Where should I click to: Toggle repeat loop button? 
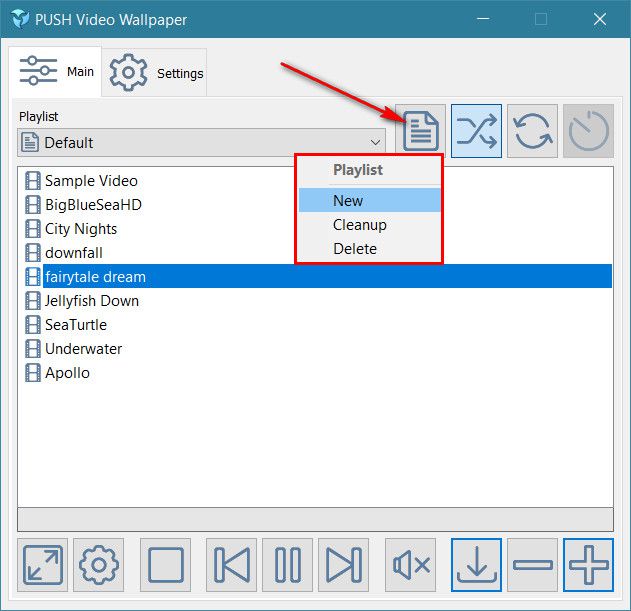pyautogui.click(x=532, y=131)
